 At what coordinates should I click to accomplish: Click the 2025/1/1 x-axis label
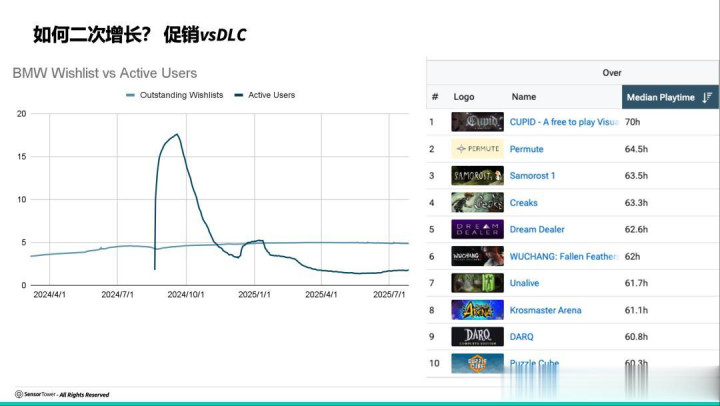[x=254, y=294]
